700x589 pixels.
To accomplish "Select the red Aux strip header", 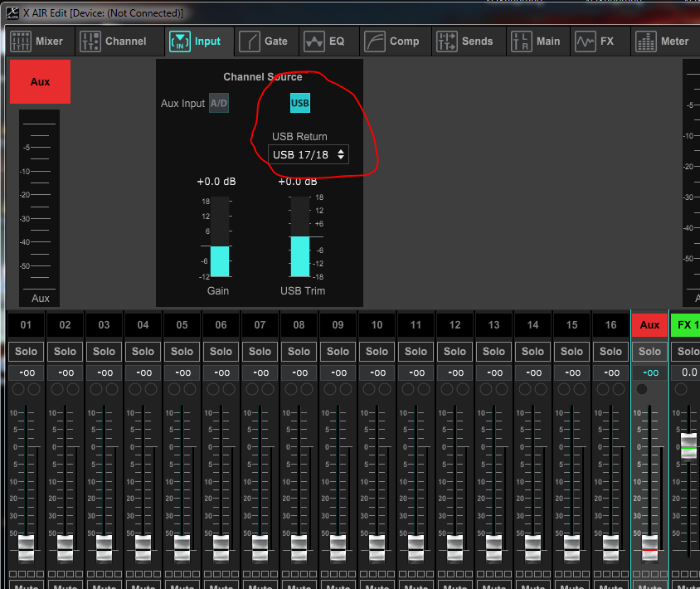I will (x=649, y=324).
